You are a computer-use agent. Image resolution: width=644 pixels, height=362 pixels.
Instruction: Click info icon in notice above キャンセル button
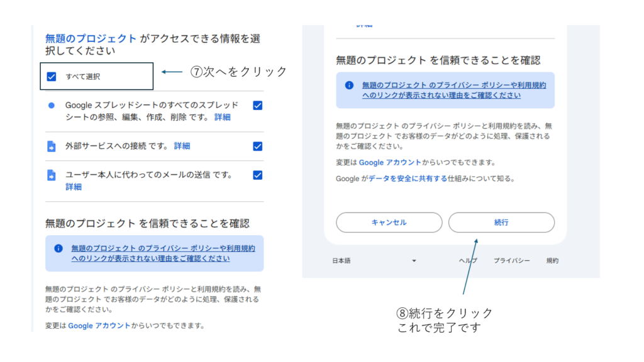[349, 85]
